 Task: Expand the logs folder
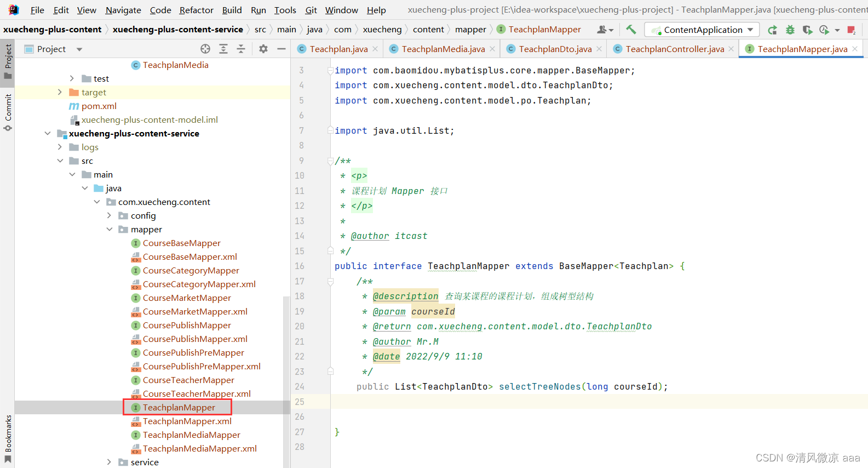[x=60, y=147]
